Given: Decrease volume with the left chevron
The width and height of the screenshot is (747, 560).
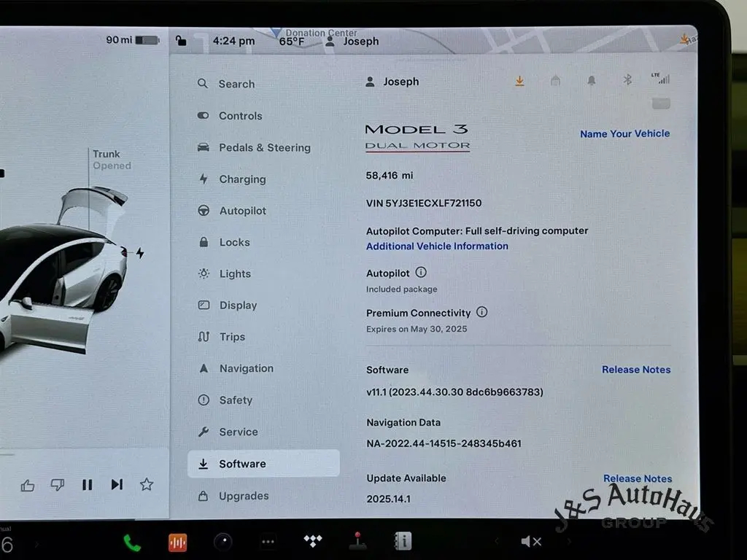Looking at the screenshot, I should (496, 542).
